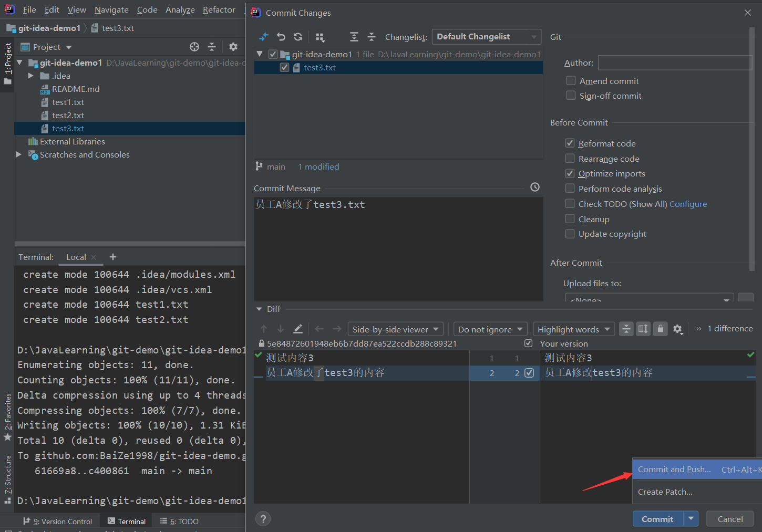
Task: Click Expand All icon in changes toolbar
Action: [x=354, y=37]
